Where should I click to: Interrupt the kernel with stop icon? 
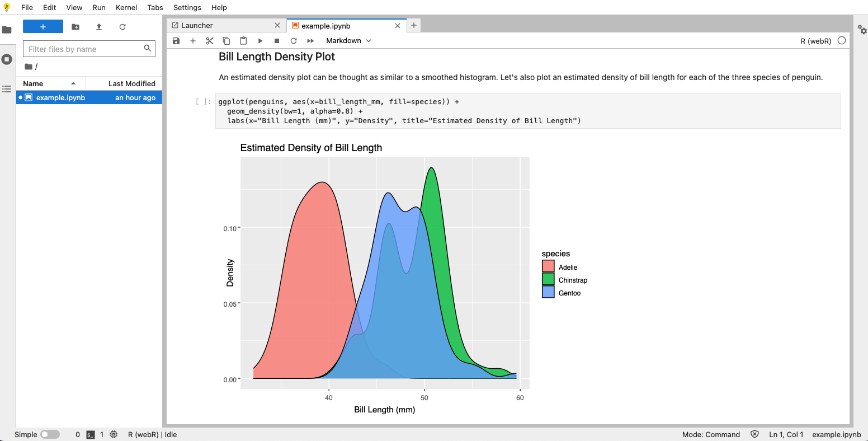coord(277,41)
